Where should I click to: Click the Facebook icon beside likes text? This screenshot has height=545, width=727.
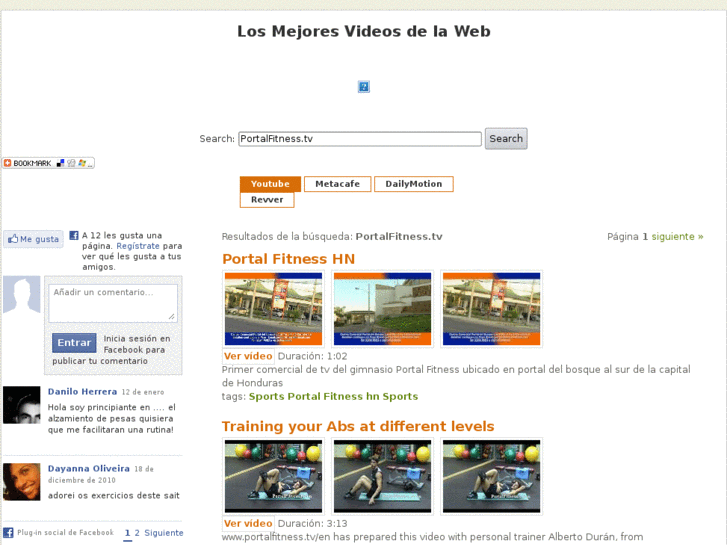(74, 235)
